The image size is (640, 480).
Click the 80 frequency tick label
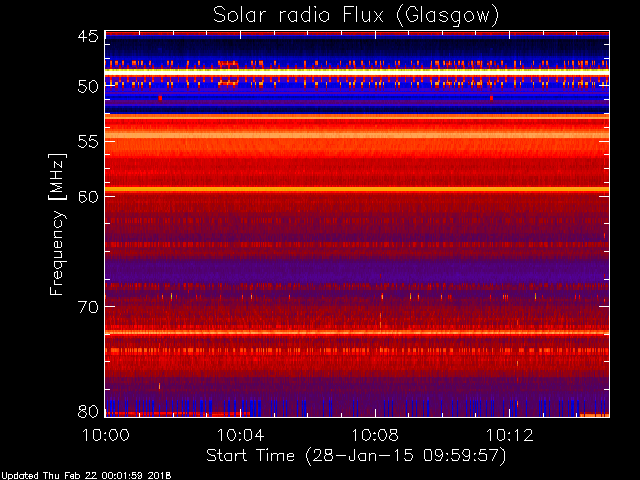(x=88, y=411)
